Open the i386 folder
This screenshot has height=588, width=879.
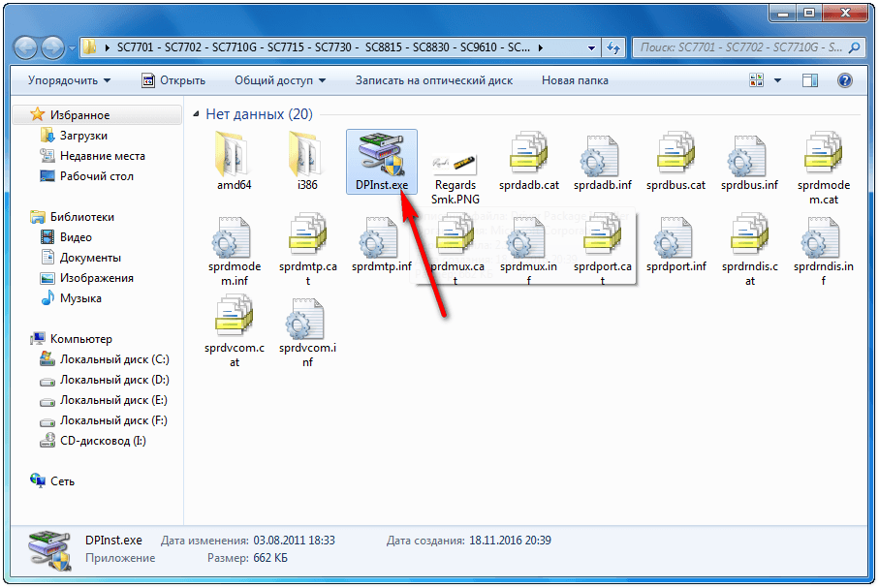coord(307,155)
